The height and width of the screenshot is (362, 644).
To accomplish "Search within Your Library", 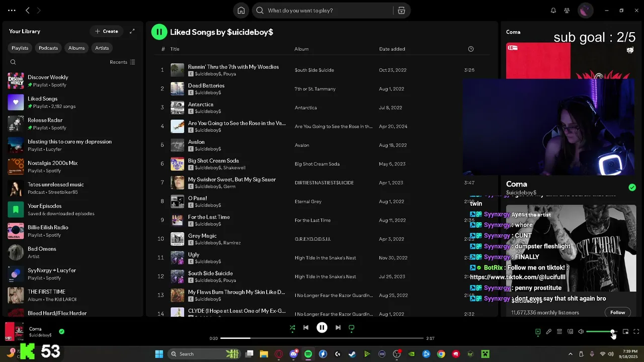I will click(13, 62).
